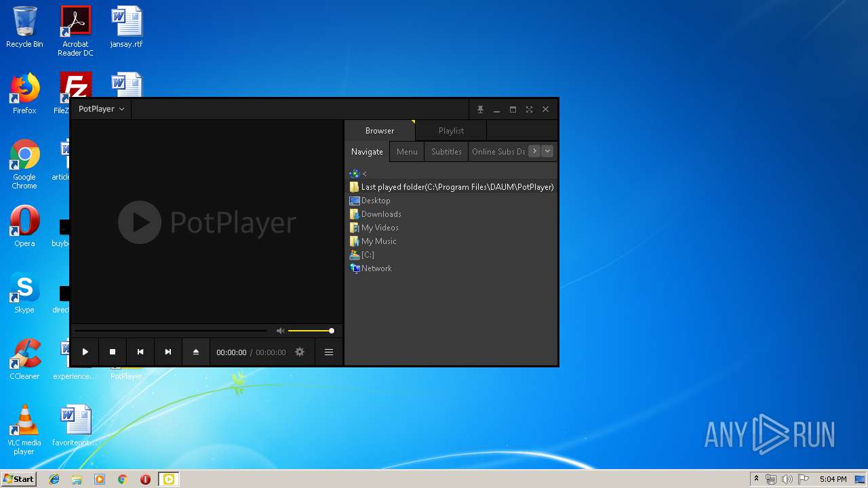Open the Online Subs tab

[x=498, y=152]
